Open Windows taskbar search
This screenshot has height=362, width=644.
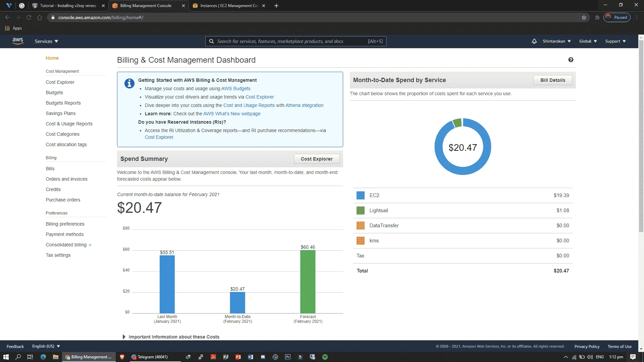click(18, 357)
